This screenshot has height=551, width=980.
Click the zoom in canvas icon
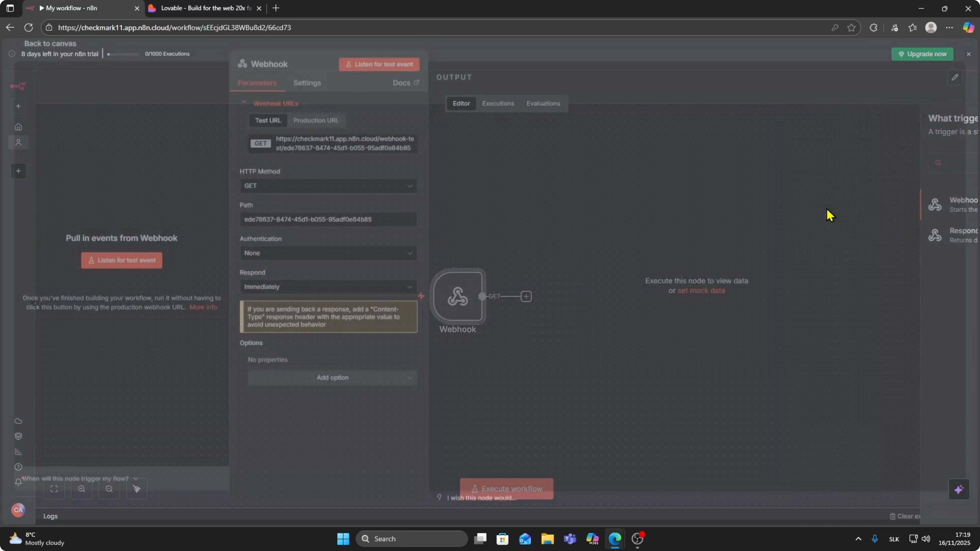tap(82, 489)
